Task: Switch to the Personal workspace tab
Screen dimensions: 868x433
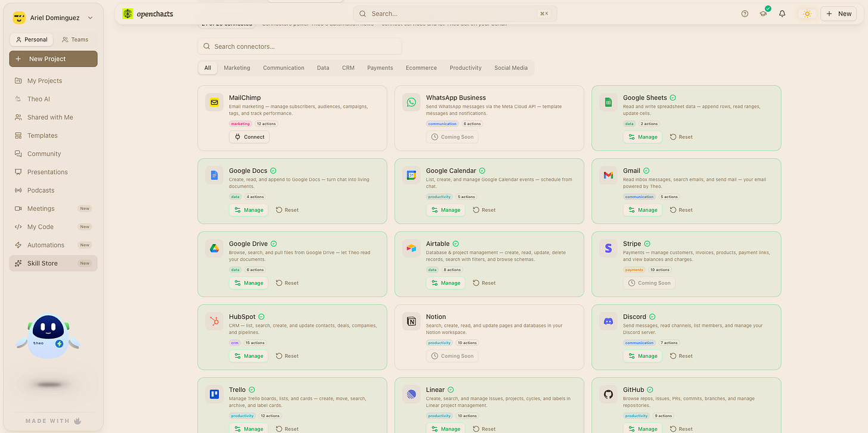Action: (32, 39)
